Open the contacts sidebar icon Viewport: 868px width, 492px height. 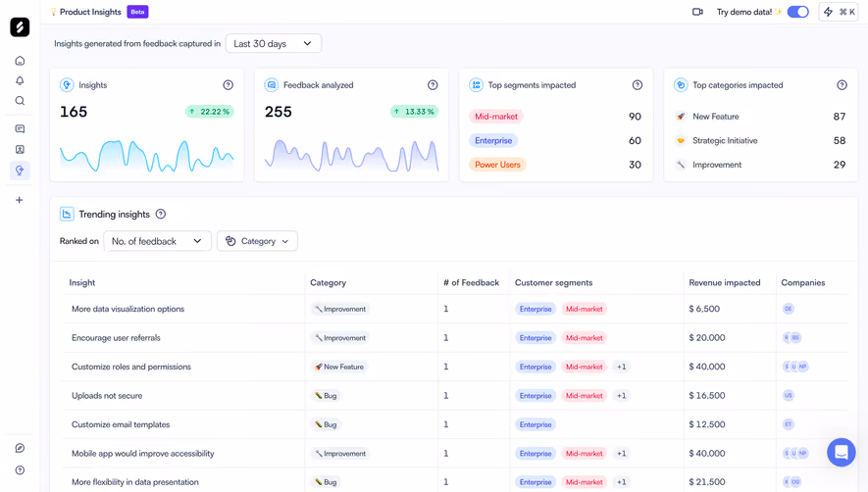pyautogui.click(x=20, y=149)
